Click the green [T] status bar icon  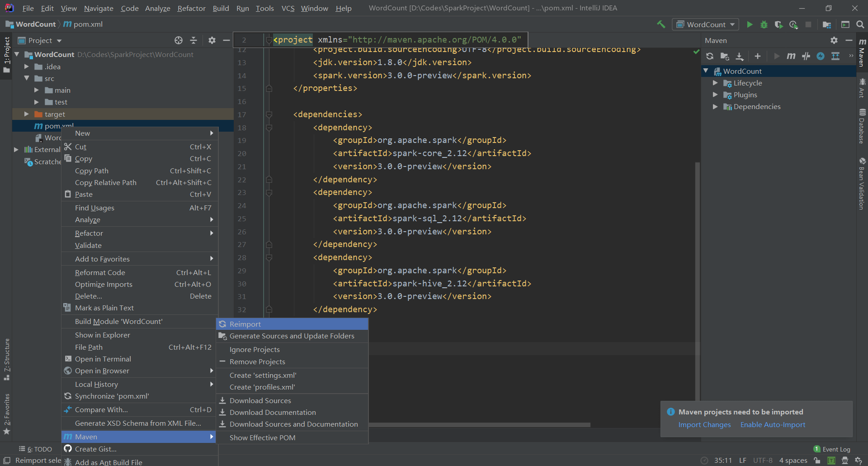(831, 461)
